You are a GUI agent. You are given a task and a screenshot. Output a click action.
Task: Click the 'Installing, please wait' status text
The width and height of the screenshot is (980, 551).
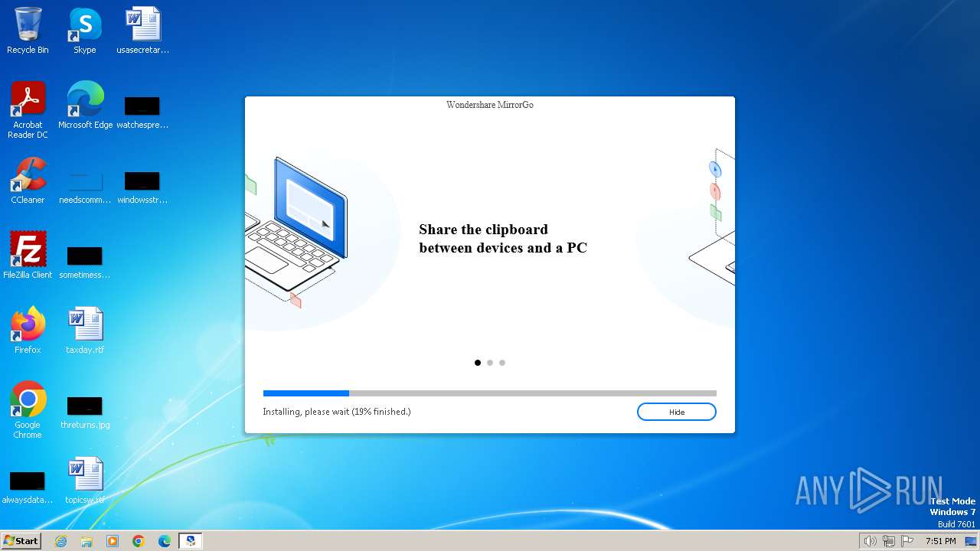tap(337, 412)
